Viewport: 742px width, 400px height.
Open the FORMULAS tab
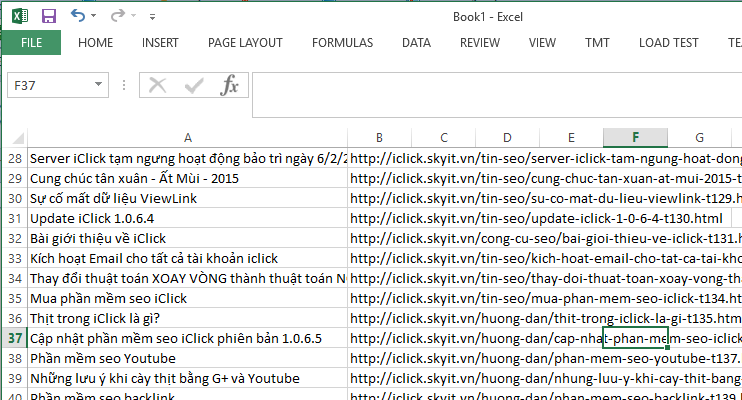point(343,43)
